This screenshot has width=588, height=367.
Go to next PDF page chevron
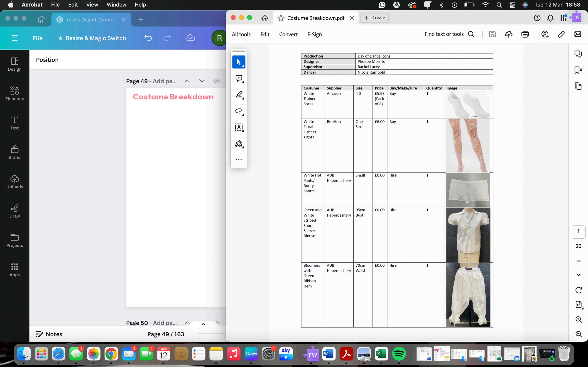click(x=578, y=275)
